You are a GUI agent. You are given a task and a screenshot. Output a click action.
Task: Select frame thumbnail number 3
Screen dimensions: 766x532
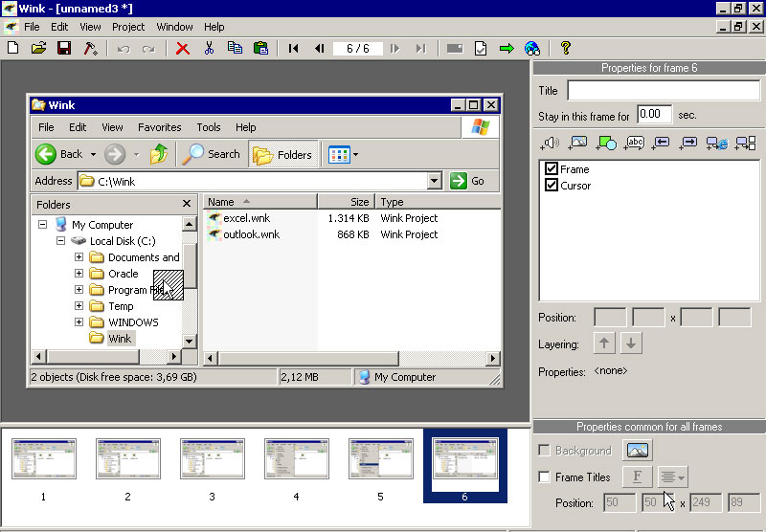pyautogui.click(x=212, y=459)
